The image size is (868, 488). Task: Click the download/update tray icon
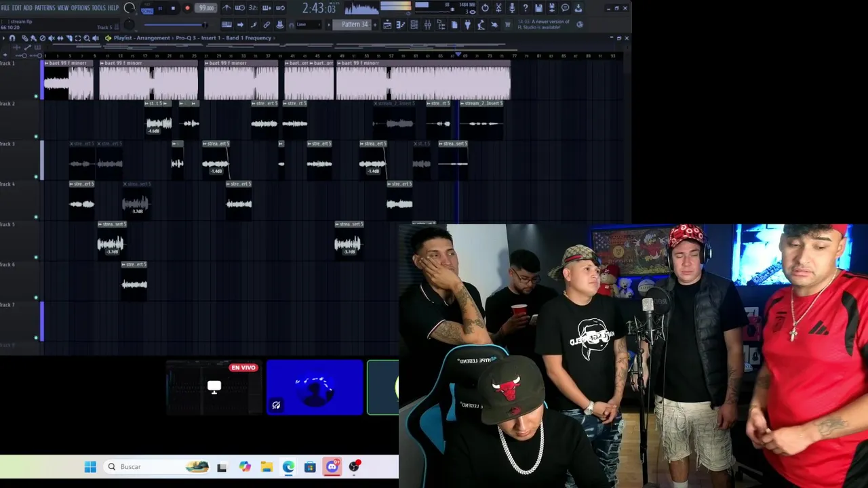coord(578,8)
